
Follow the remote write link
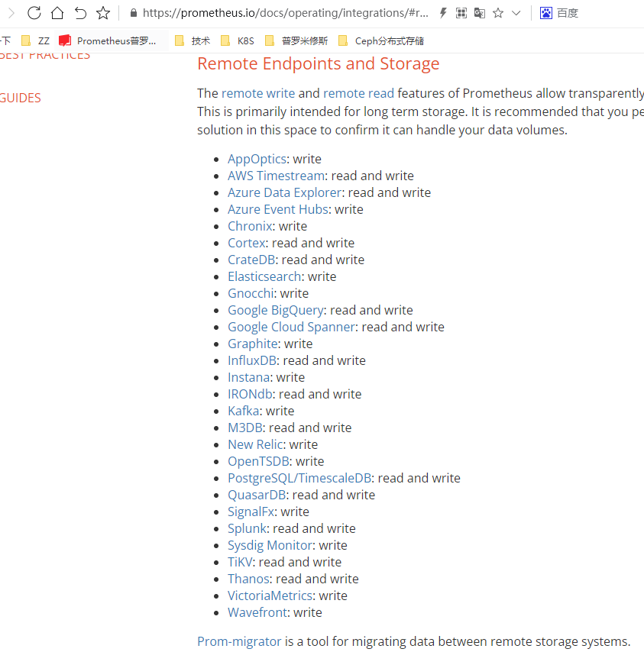pyautogui.click(x=258, y=93)
